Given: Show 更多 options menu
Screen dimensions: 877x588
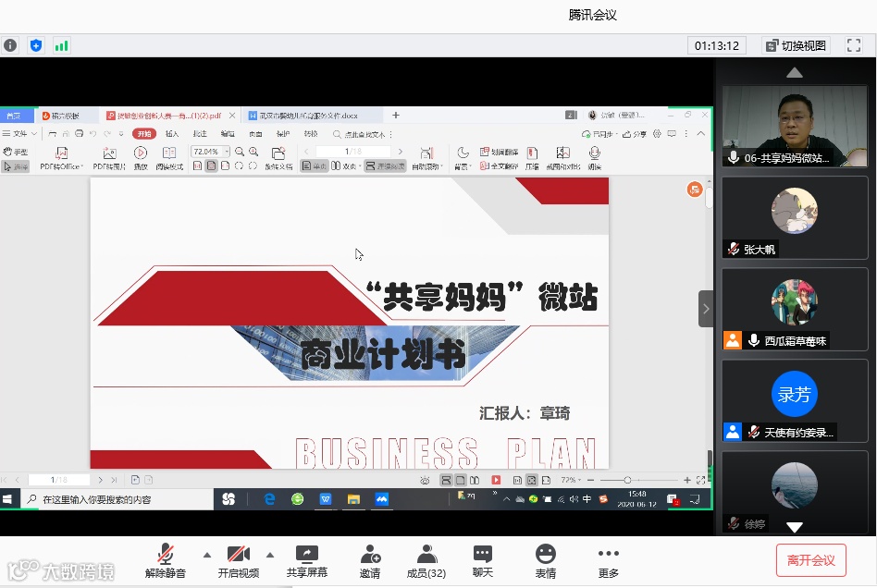Looking at the screenshot, I should coord(608,561).
